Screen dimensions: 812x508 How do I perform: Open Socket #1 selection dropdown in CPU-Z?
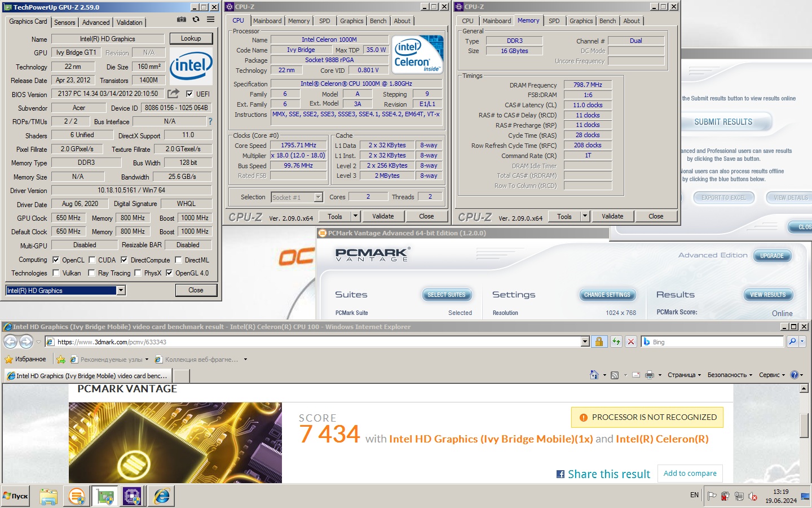pos(318,197)
